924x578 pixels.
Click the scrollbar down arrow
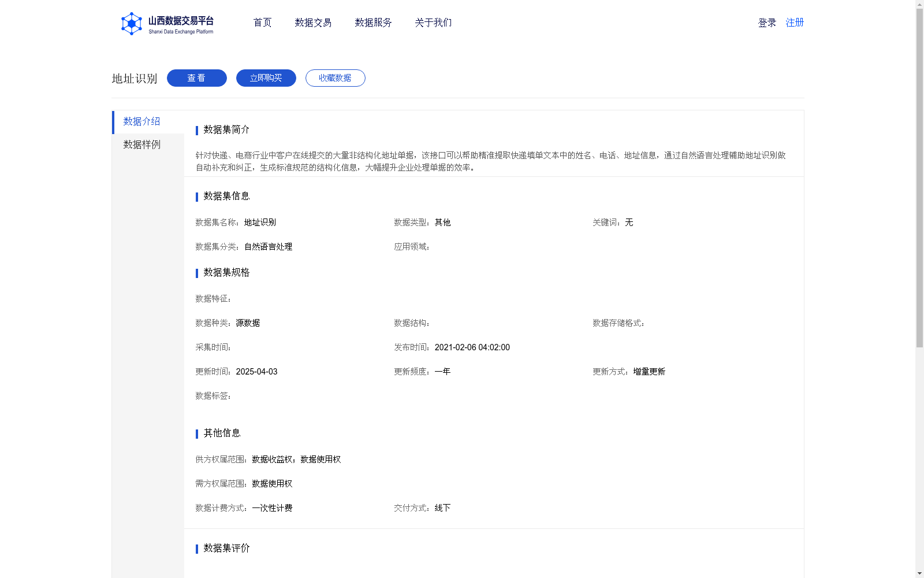click(919, 573)
